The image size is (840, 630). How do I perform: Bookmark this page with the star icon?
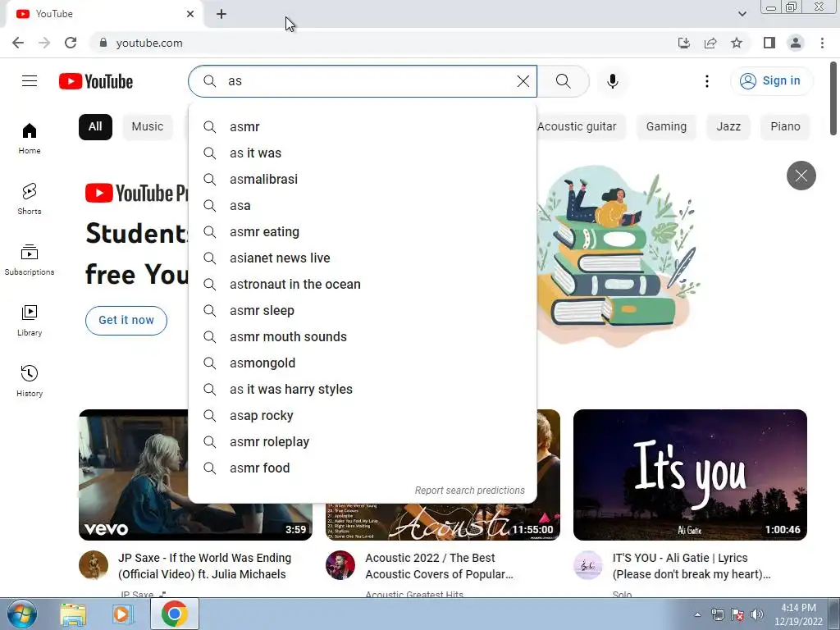click(x=737, y=43)
